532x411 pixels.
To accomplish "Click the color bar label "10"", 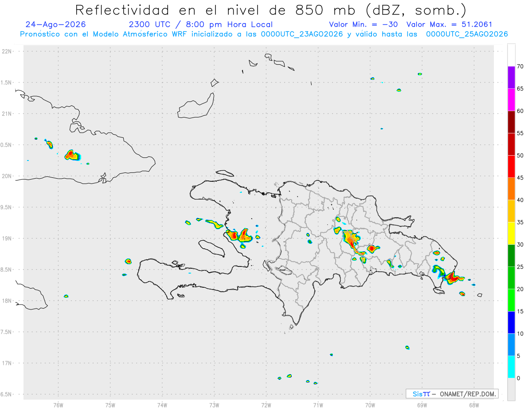I will (x=520, y=333).
